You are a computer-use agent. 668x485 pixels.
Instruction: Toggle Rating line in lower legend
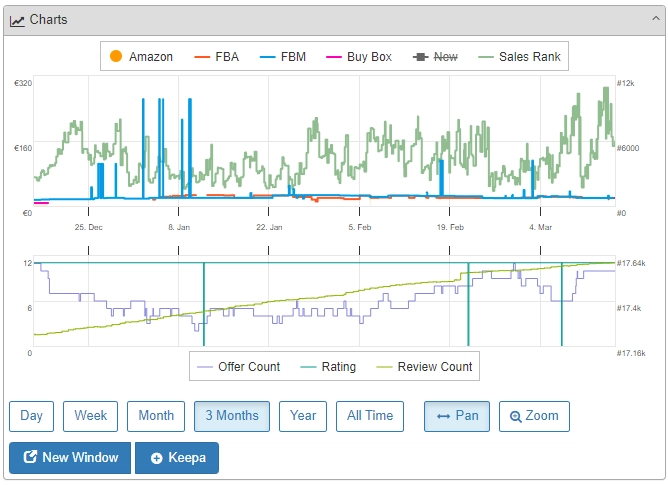click(x=327, y=367)
